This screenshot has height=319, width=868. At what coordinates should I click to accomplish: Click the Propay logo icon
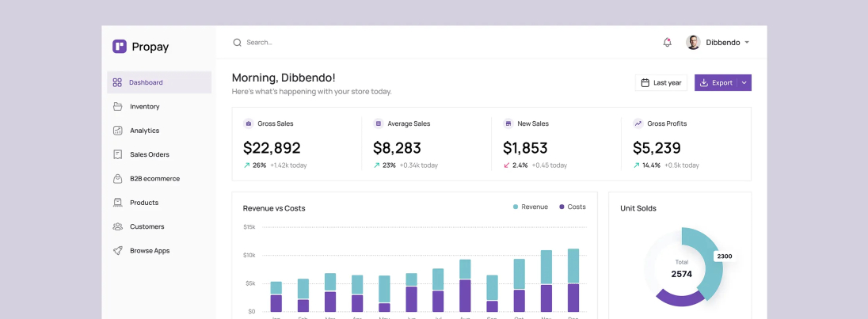(x=120, y=47)
